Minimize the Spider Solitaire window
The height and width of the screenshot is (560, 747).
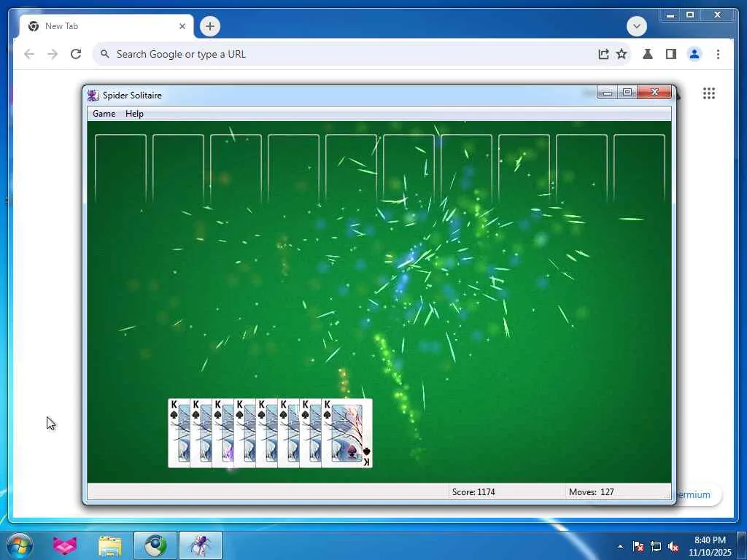(608, 93)
